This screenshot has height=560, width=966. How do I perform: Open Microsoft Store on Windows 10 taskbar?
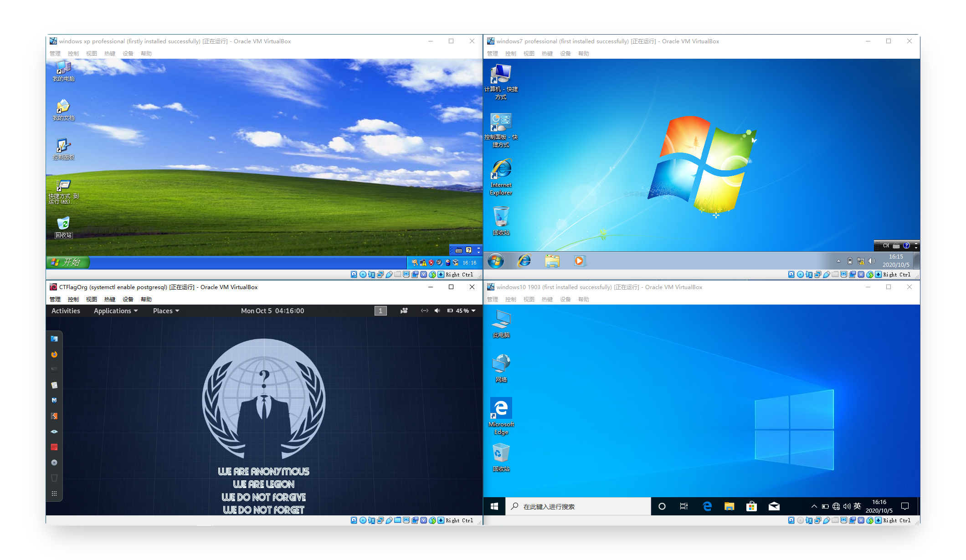(x=751, y=506)
